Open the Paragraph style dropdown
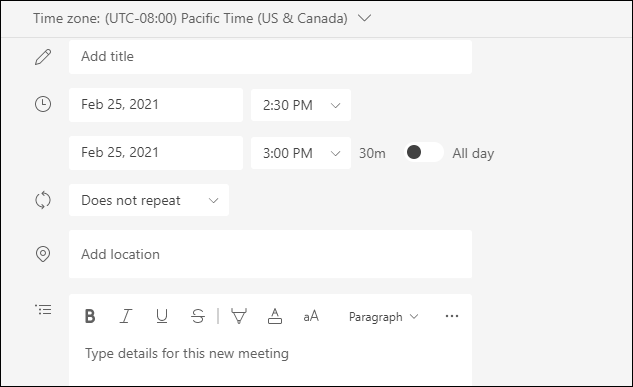633x387 pixels. (383, 317)
